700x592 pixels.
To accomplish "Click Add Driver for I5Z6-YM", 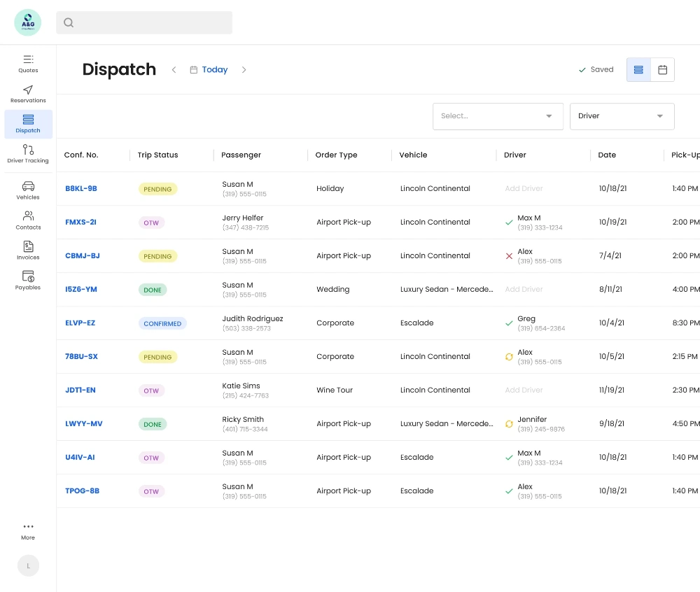I will (524, 289).
